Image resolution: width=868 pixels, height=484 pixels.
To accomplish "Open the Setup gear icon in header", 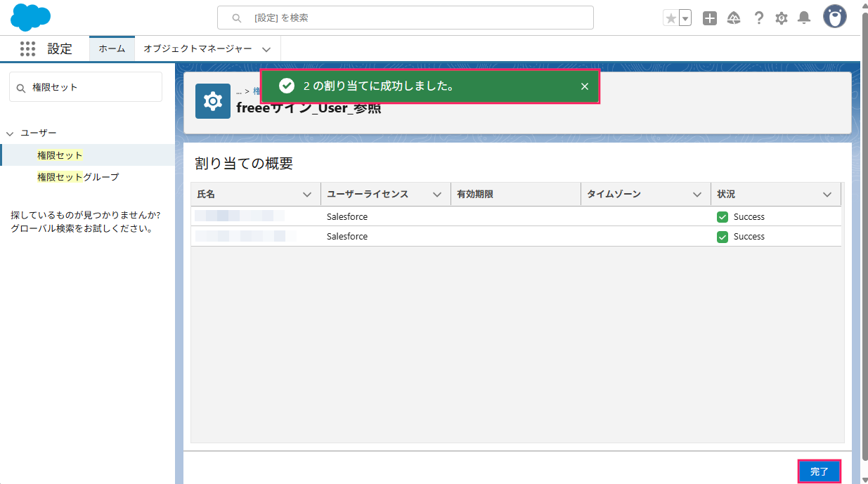I will click(x=782, y=18).
